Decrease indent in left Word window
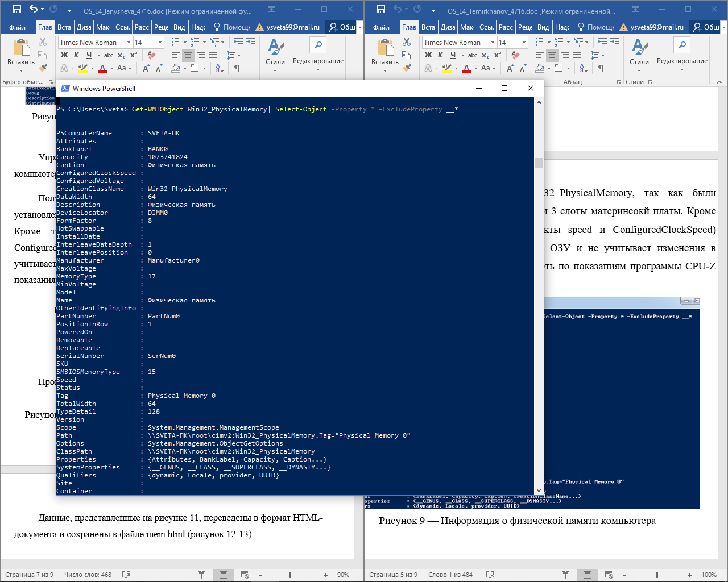 tap(238, 42)
